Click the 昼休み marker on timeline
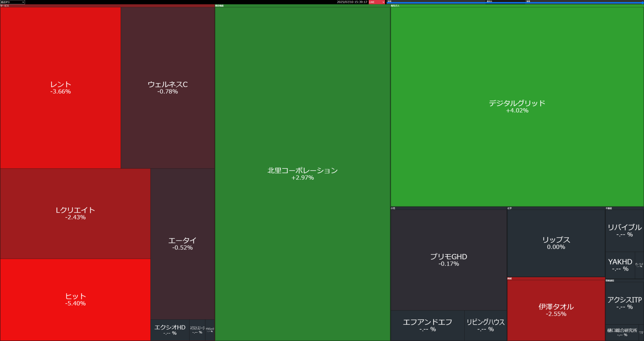644x341 pixels. point(489,1)
